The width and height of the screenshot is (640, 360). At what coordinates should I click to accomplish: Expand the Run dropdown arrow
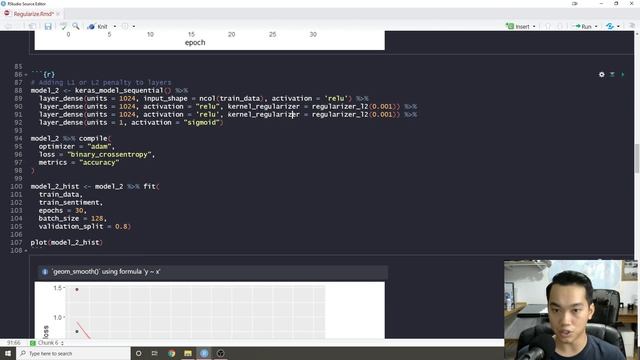pos(596,27)
